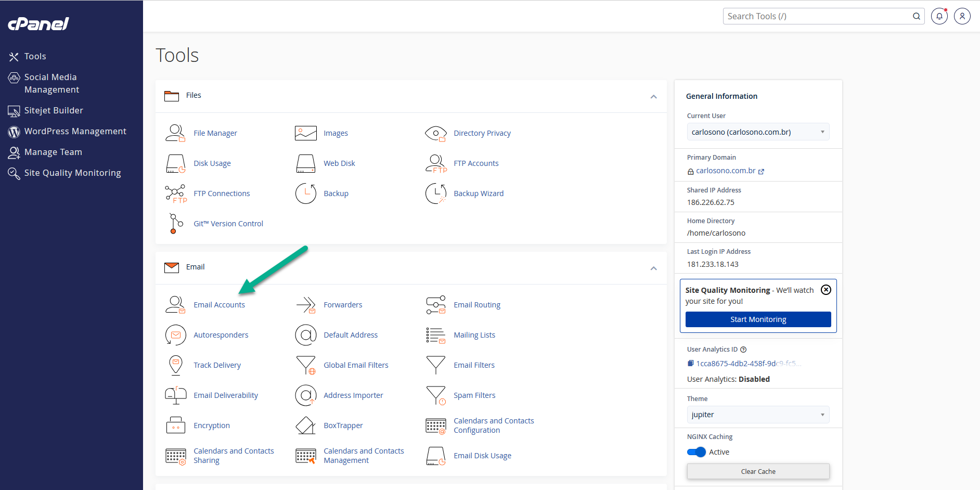Click the Email Deliverability mailbox icon
980x490 pixels.
click(175, 395)
